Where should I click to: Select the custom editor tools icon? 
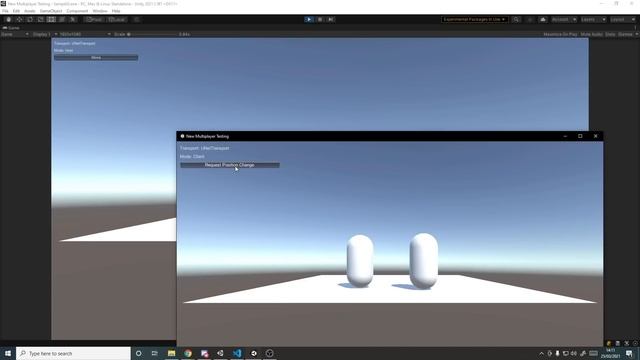pyautogui.click(x=73, y=20)
